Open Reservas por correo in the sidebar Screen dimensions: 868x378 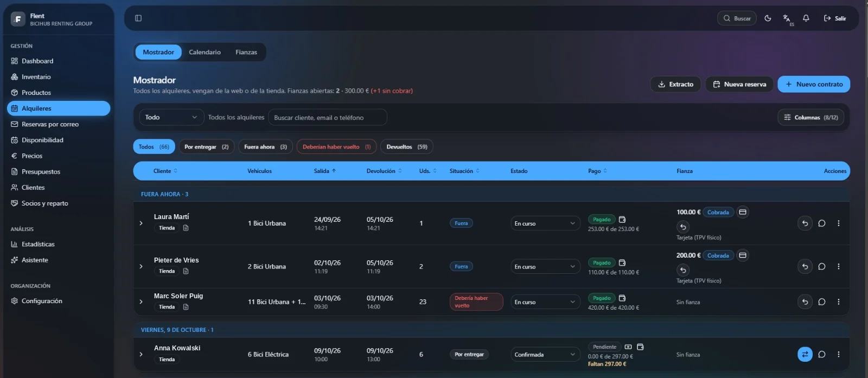tap(59, 124)
